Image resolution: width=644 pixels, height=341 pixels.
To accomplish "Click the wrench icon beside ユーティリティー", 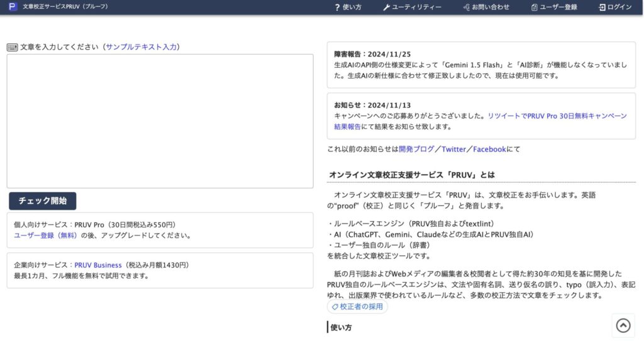I will point(386,8).
